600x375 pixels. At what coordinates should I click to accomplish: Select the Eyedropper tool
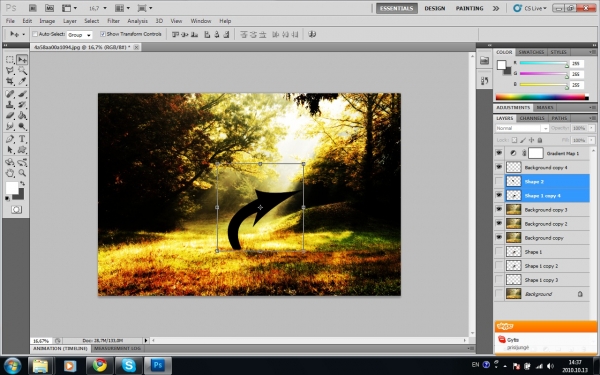(22, 81)
